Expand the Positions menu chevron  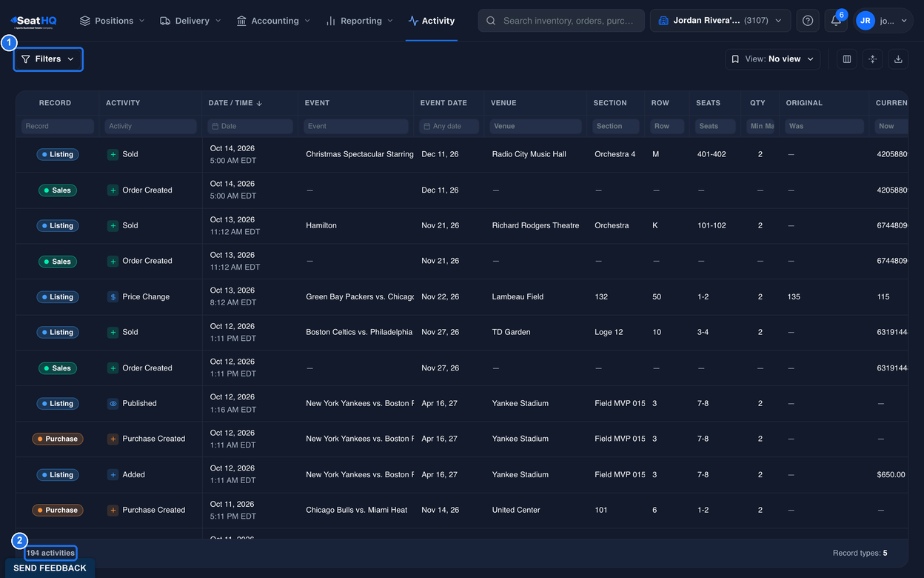click(141, 21)
